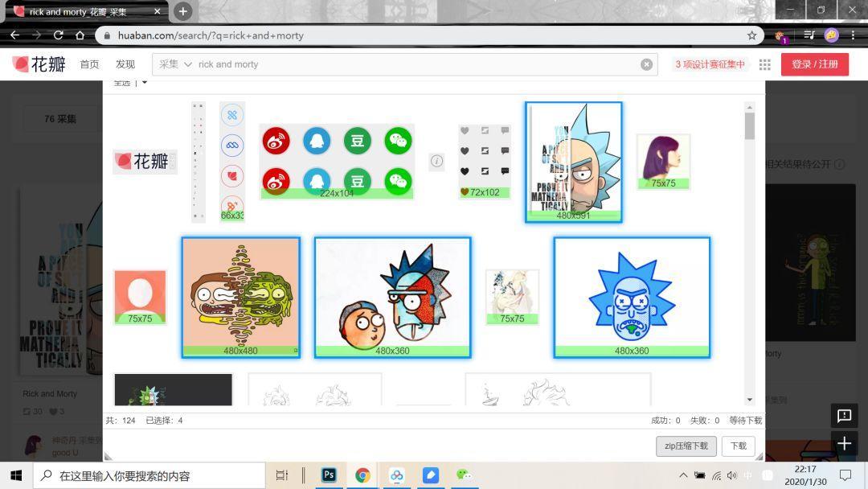Go to 首页 in the navigation
The height and width of the screenshot is (489, 868).
(x=89, y=64)
